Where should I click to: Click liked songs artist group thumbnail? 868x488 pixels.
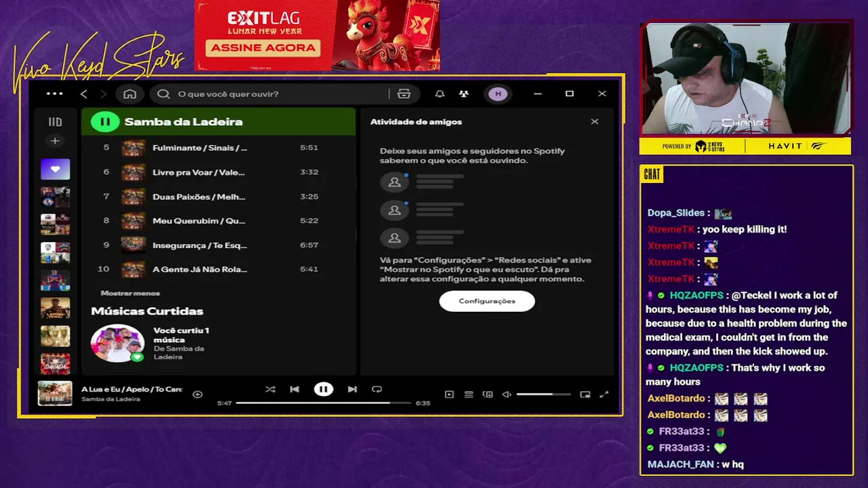point(117,343)
